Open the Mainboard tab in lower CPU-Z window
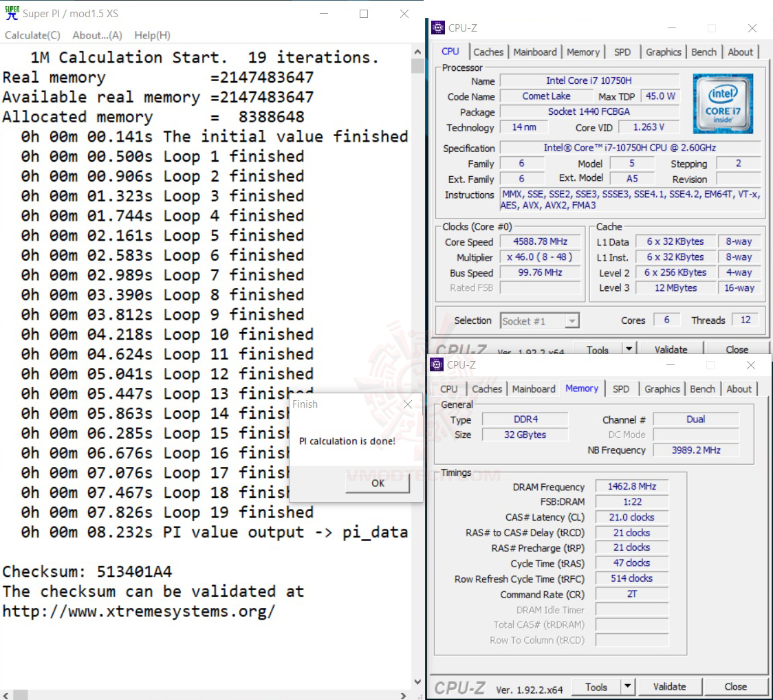This screenshot has width=773, height=700. coord(534,389)
